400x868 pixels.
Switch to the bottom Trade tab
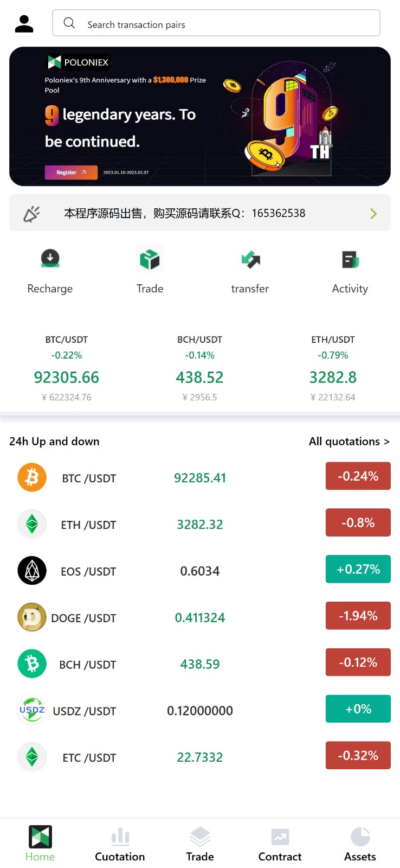(x=200, y=845)
